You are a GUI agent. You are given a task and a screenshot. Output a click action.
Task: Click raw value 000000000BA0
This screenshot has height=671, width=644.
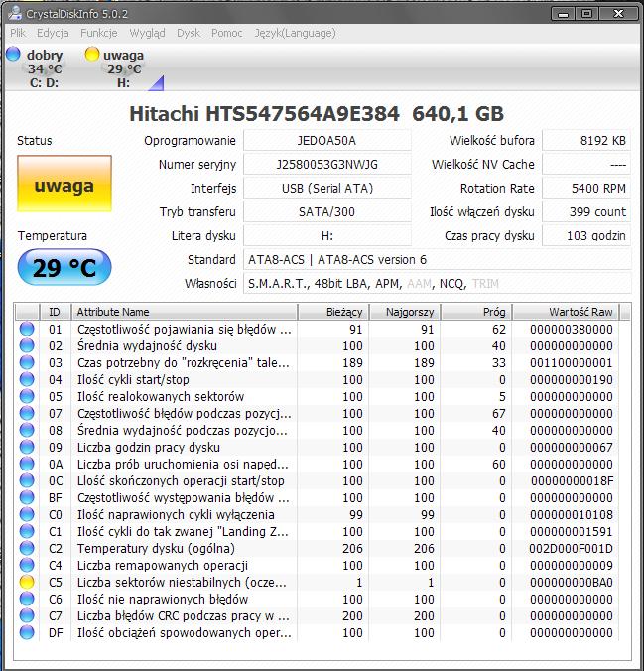tap(572, 583)
